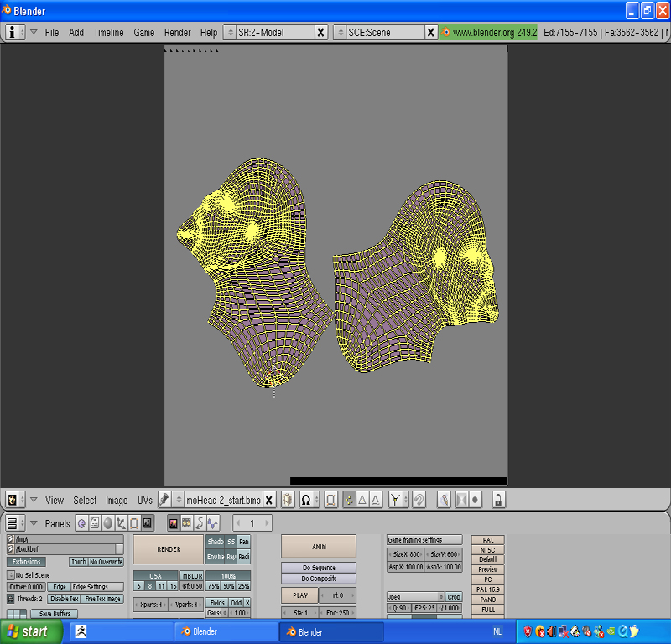Switch to Scene context icon

pos(148,523)
